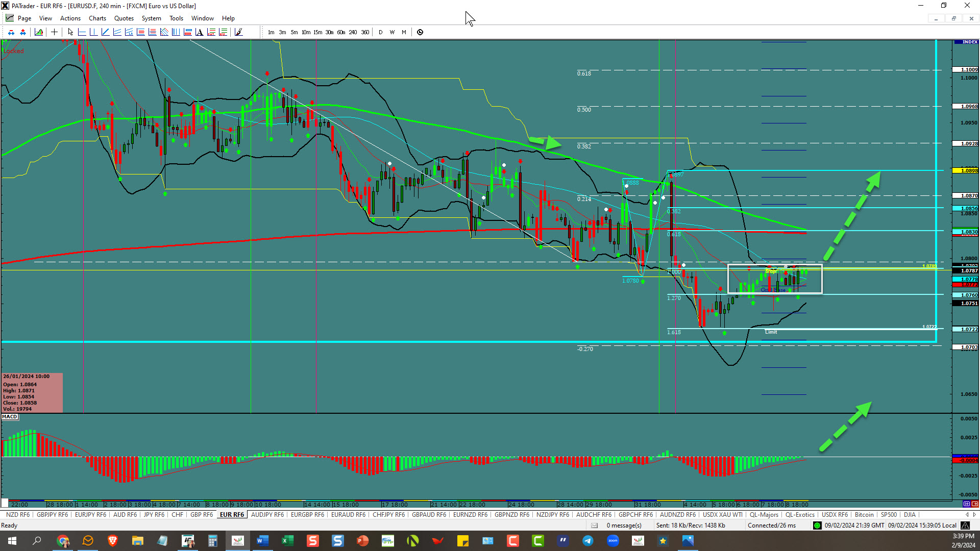Click the MACD indicator label
This screenshot has width=980, height=551.
tap(10, 417)
